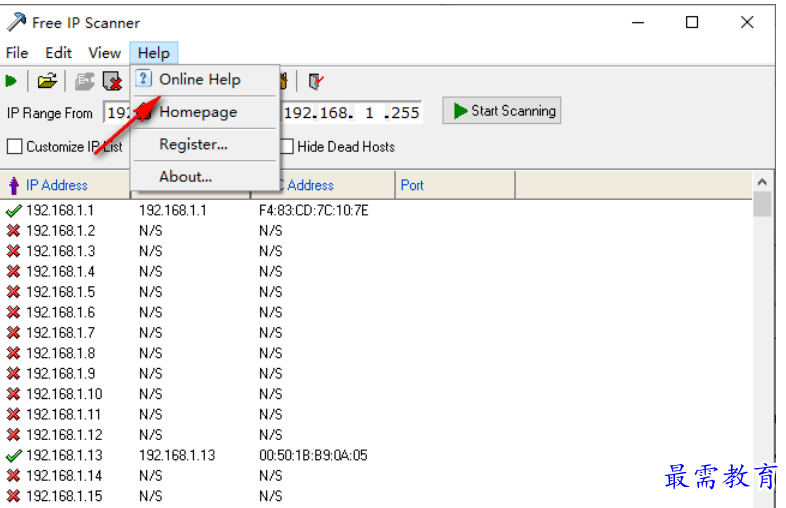Click the Start Scanning button
Viewport: 786px width, 508px height.
[501, 110]
